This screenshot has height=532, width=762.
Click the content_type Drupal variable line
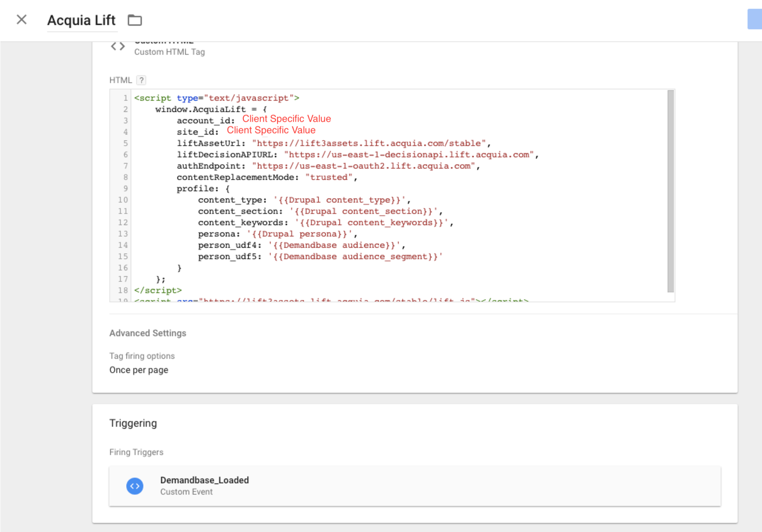pos(304,200)
